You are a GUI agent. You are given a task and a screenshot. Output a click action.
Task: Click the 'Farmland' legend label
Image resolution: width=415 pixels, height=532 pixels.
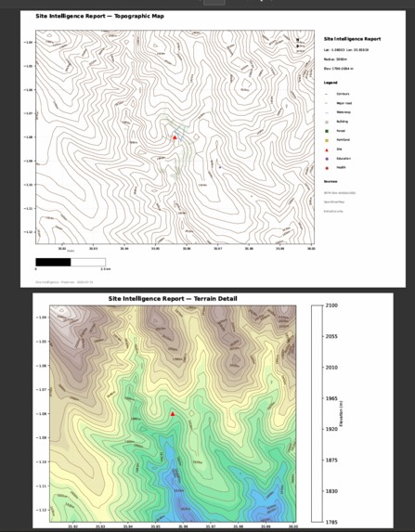click(x=344, y=140)
